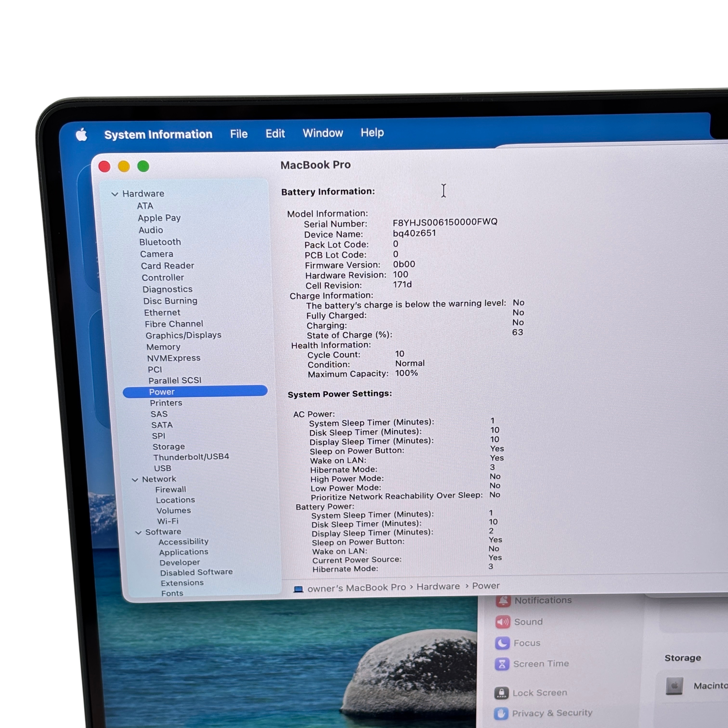Click the Macintosh HD drive icon

point(674,686)
